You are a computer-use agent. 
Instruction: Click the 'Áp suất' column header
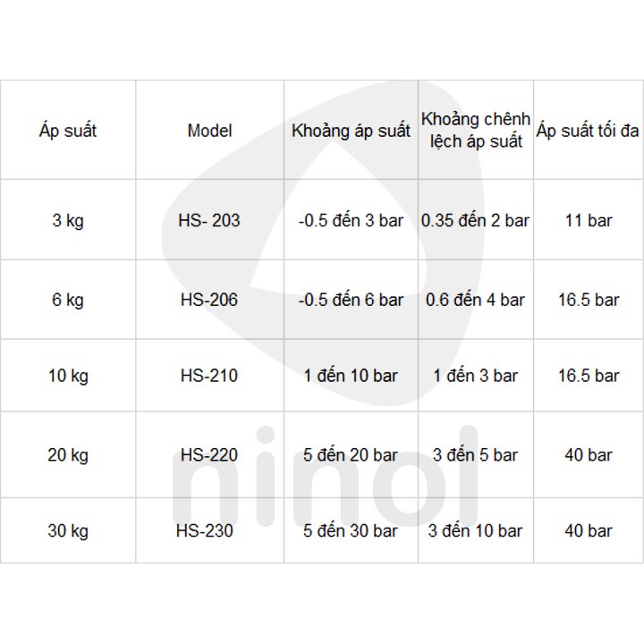pyautogui.click(x=68, y=131)
